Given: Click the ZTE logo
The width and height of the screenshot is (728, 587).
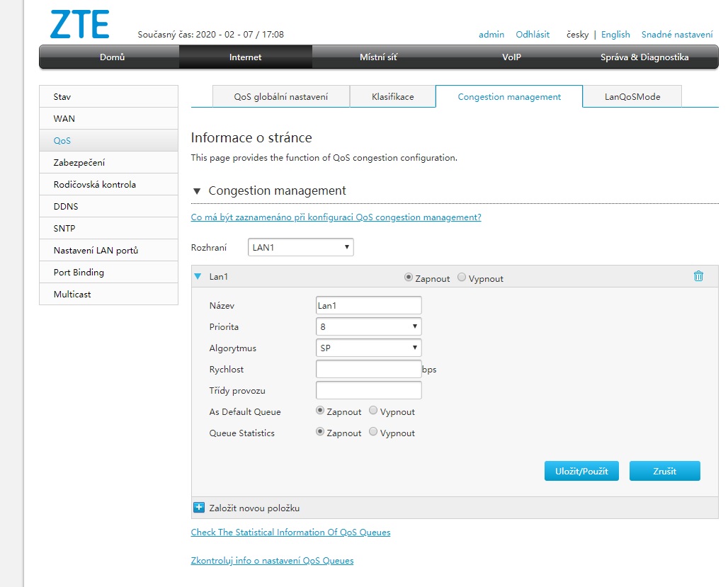Looking at the screenshot, I should click(79, 24).
